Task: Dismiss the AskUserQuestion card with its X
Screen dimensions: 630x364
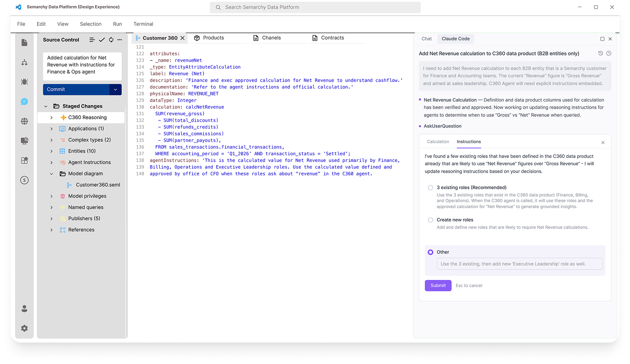Action: tap(603, 142)
